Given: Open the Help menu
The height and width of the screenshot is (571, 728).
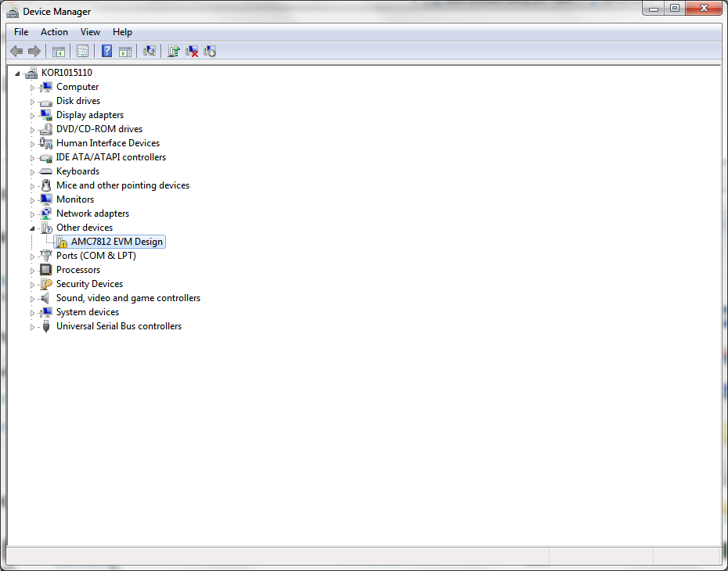Looking at the screenshot, I should [x=123, y=32].
